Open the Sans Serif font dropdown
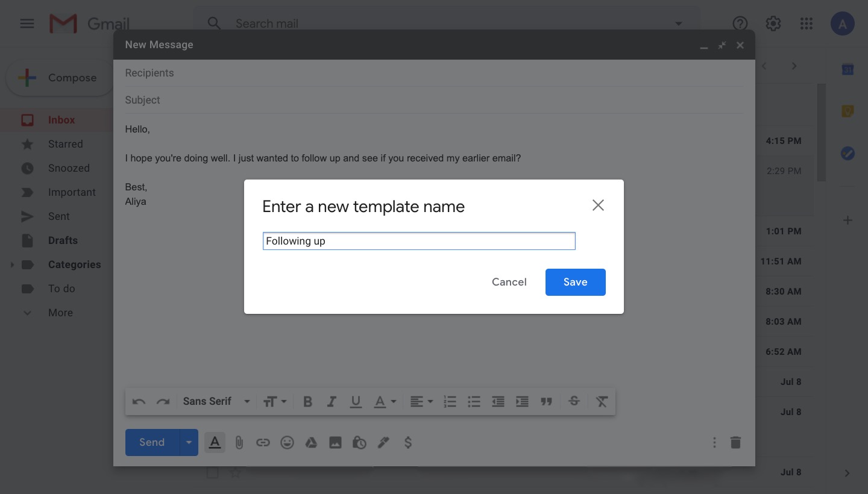The width and height of the screenshot is (868, 494). (x=216, y=402)
